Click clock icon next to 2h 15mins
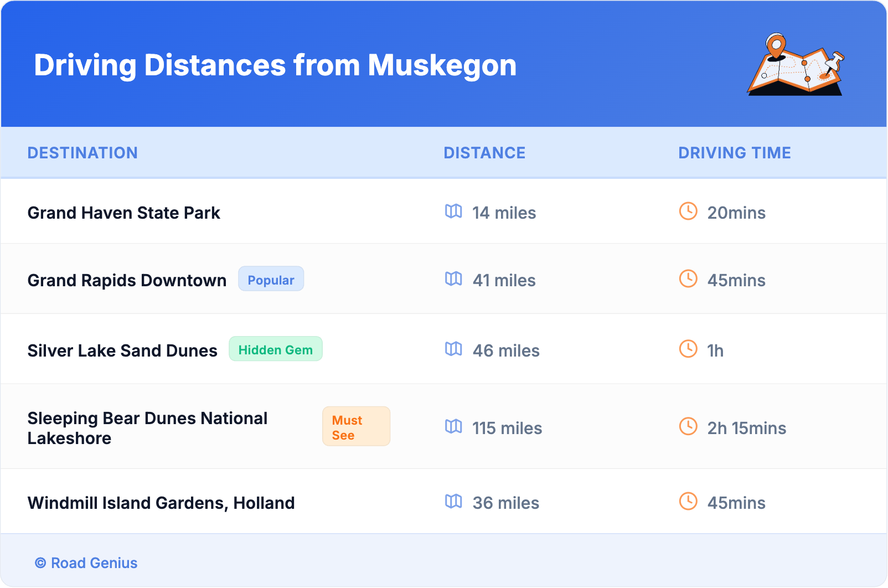The image size is (888, 588). [x=688, y=427]
